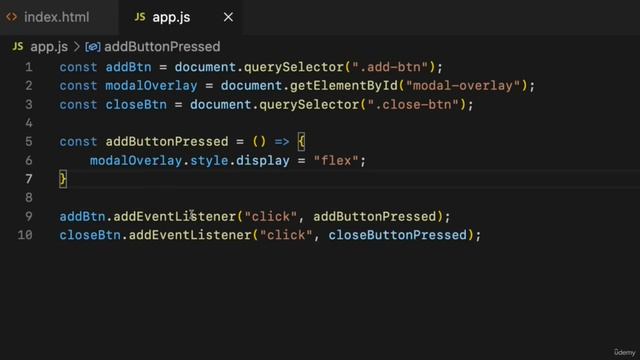Click the ".close-btn" string on line 3
Screen dimensions: 640x360
point(413,104)
